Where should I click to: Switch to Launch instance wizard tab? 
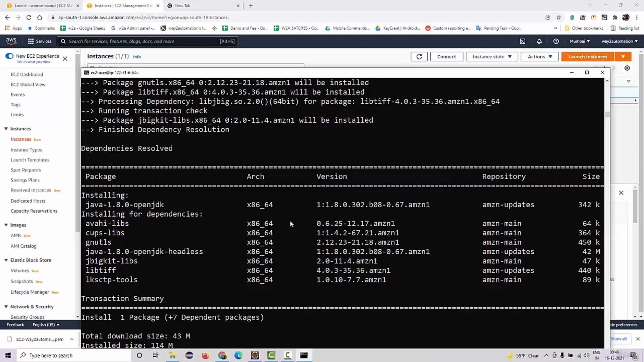[x=43, y=6]
